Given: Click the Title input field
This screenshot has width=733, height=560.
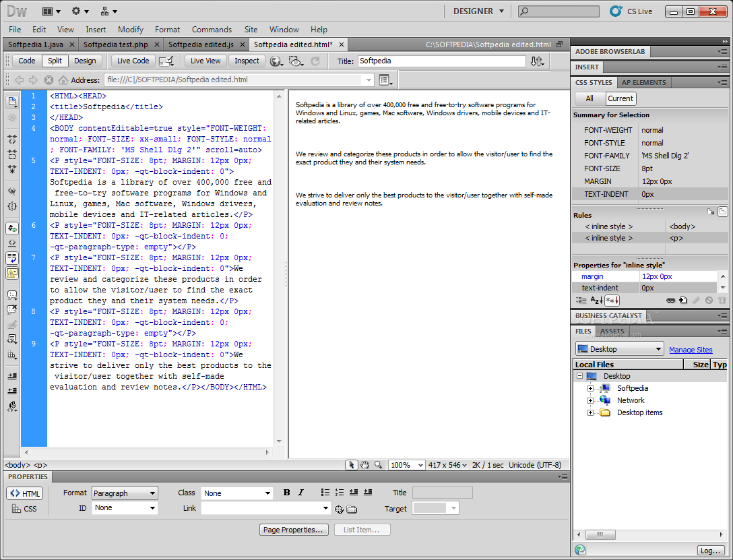Looking at the screenshot, I should (442, 61).
